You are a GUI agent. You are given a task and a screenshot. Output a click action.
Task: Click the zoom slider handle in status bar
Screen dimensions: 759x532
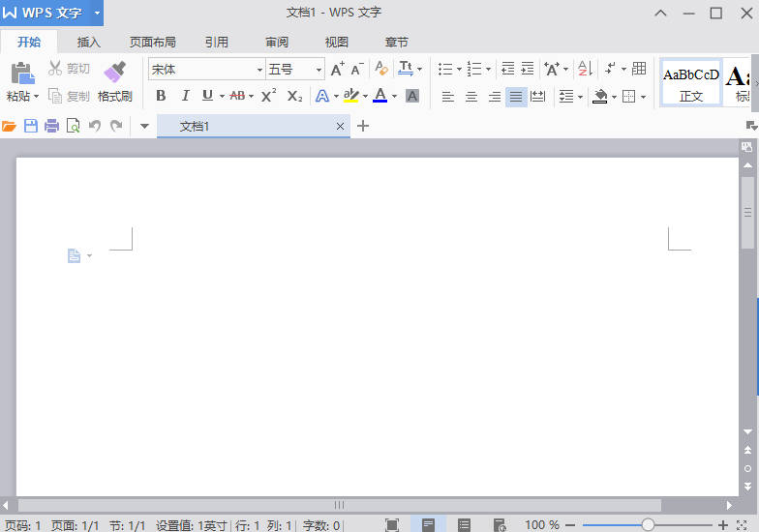pos(648,524)
